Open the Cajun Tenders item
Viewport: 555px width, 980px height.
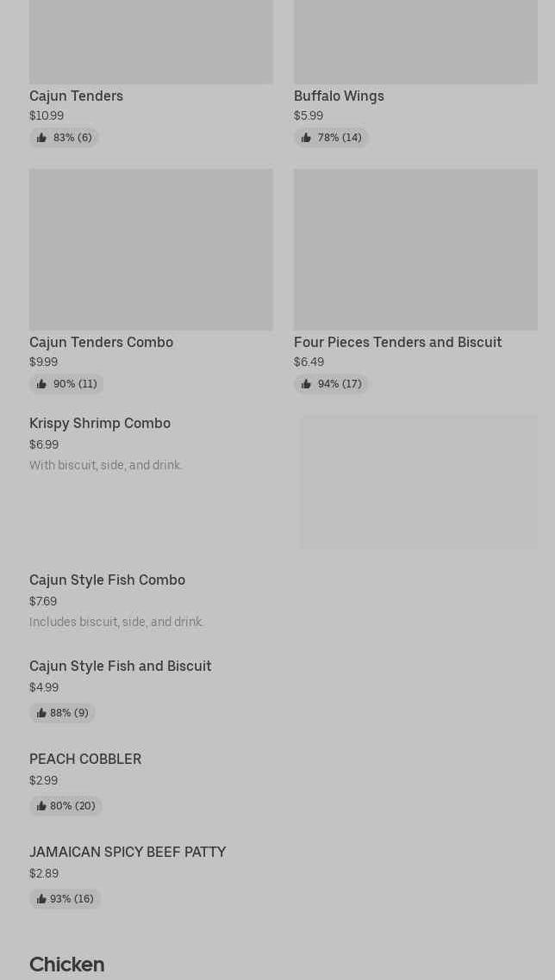pos(76,96)
